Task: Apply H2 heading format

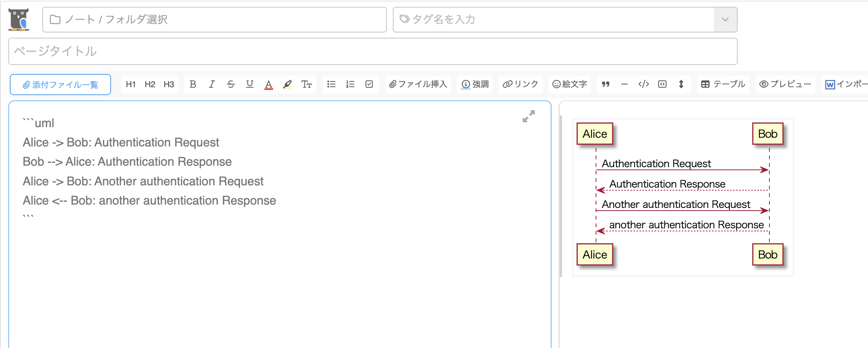Action: [150, 84]
